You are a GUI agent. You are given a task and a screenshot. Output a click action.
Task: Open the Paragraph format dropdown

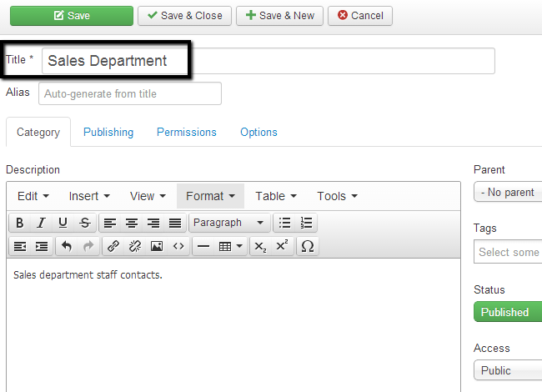(x=229, y=223)
